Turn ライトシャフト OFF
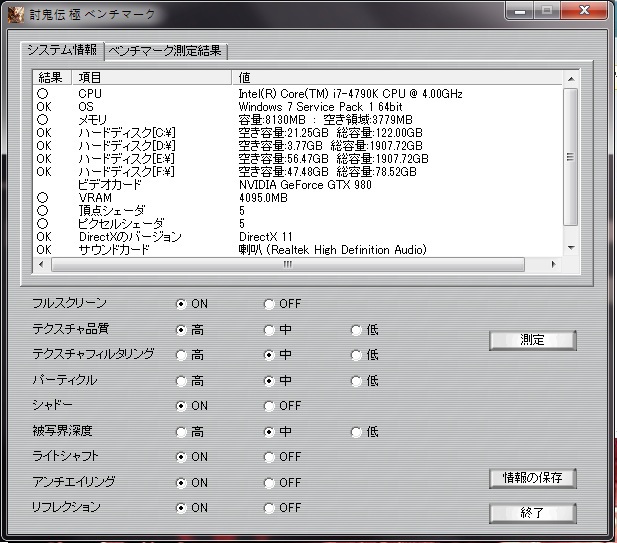This screenshot has width=617, height=543. click(x=269, y=457)
